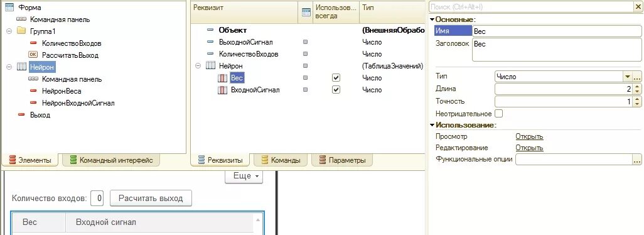Click the Вес column icon
The height and width of the screenshot is (235, 644).
pos(222,78)
